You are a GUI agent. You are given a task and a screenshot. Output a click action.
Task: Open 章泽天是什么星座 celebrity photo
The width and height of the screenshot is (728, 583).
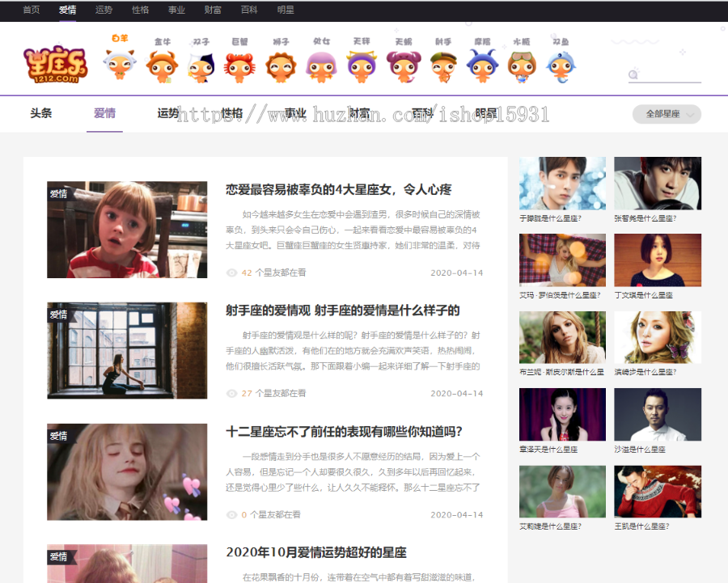coord(562,415)
